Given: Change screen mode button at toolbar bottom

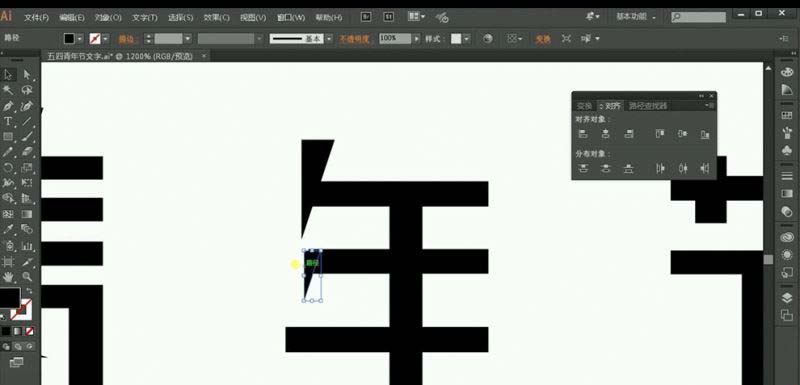Looking at the screenshot, I should click(x=16, y=363).
